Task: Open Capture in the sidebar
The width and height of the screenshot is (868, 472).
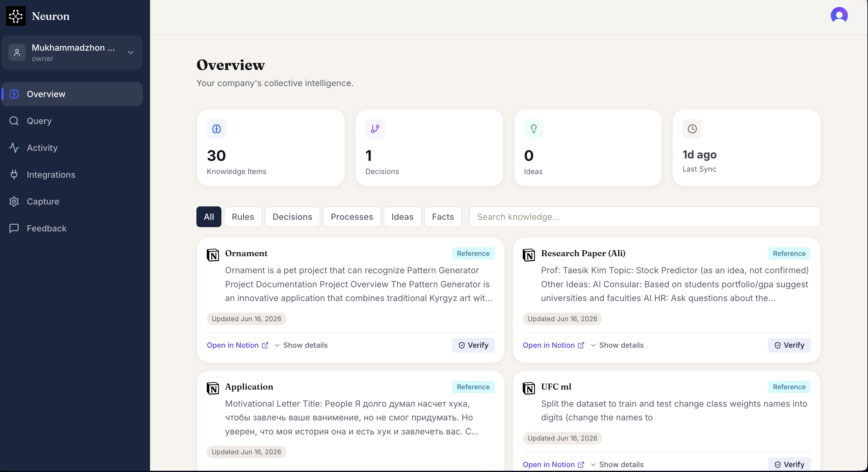Action: tap(72, 202)
